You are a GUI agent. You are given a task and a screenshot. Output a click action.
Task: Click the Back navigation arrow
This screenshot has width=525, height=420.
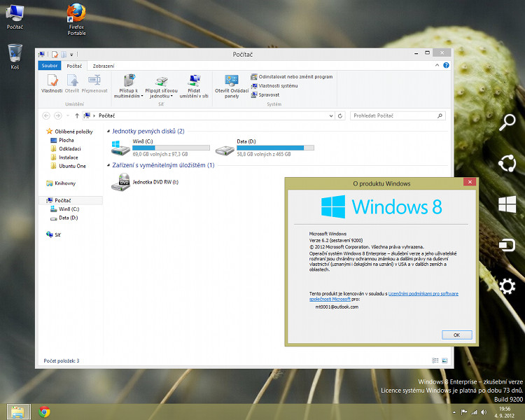tap(46, 115)
